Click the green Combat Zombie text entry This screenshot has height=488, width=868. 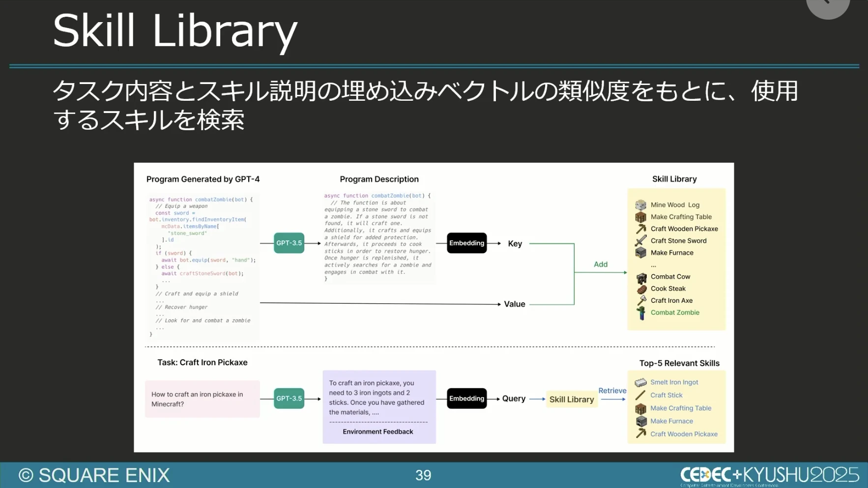pyautogui.click(x=675, y=313)
